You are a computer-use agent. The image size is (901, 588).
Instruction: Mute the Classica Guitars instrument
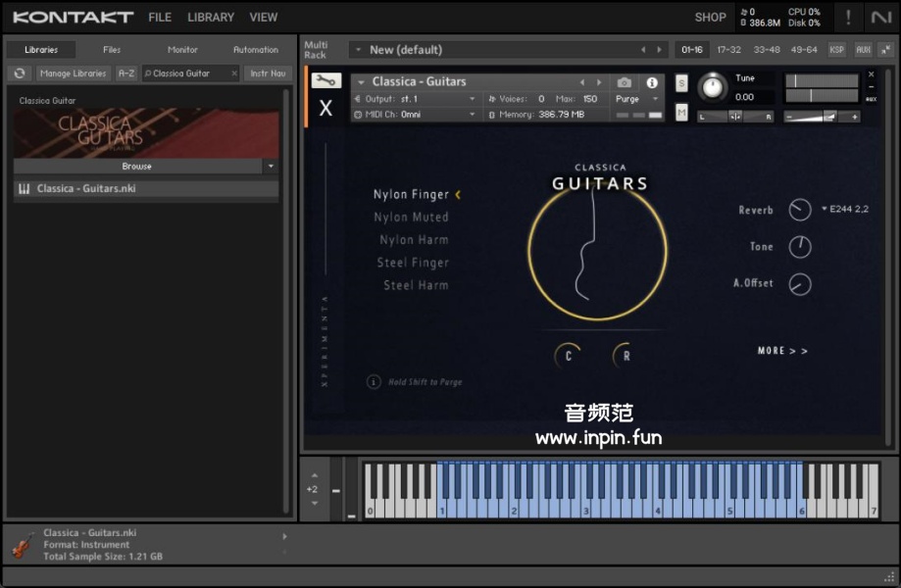point(681,114)
